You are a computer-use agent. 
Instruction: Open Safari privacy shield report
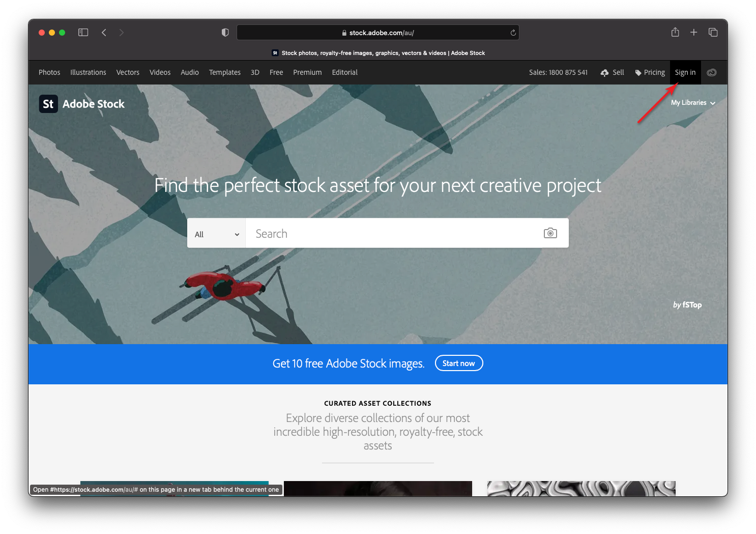pos(225,33)
